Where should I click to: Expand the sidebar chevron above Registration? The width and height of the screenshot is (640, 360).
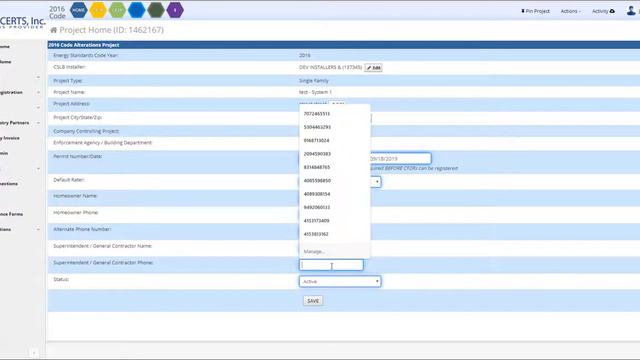tap(38, 77)
